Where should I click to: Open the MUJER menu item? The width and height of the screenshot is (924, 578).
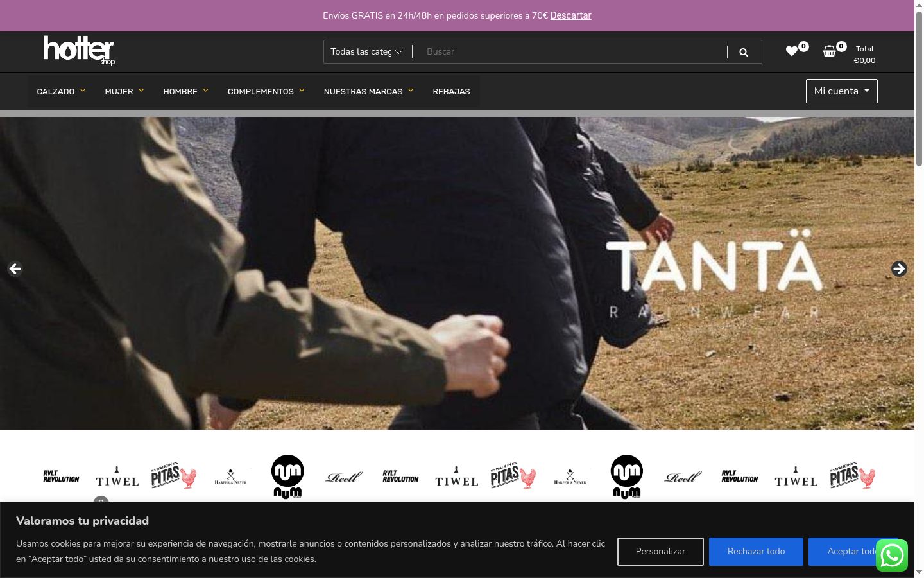point(119,92)
